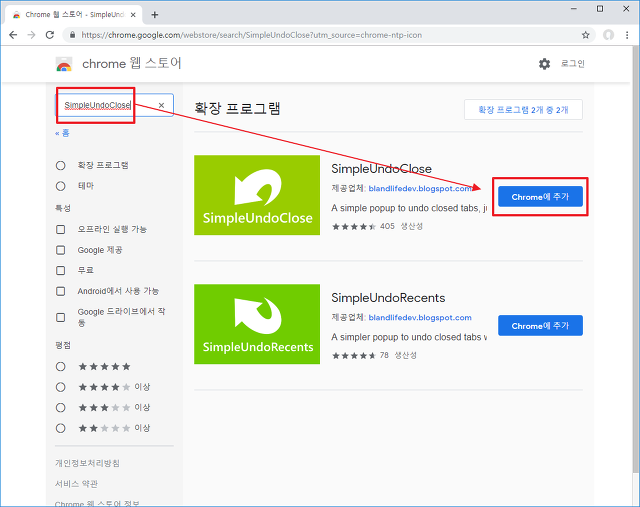Select the three stars 이상 rating filter
The width and height of the screenshot is (640, 507).
[60, 407]
